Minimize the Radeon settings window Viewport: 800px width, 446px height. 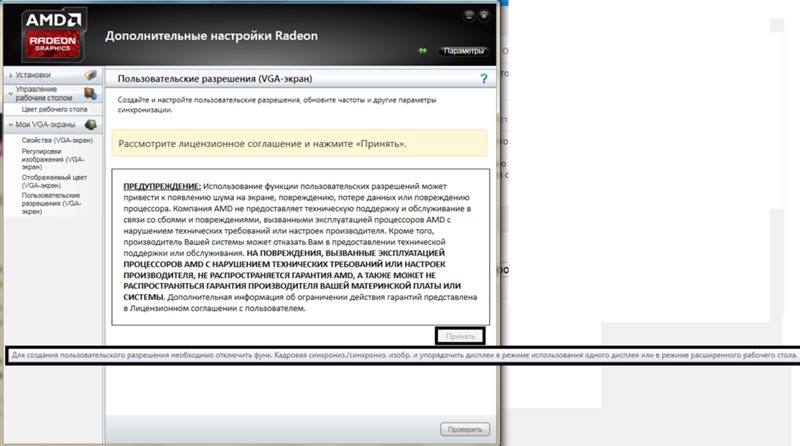click(469, 16)
